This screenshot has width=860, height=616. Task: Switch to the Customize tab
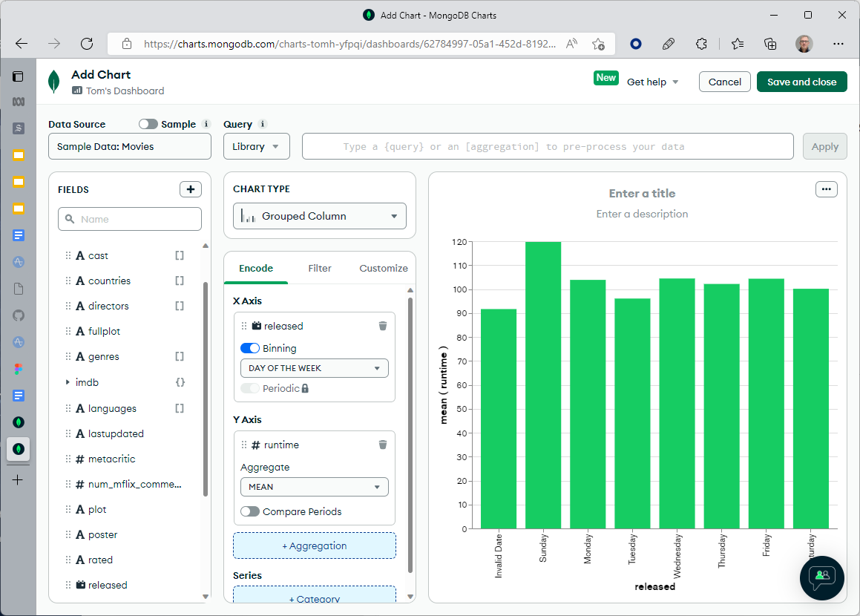(x=384, y=268)
